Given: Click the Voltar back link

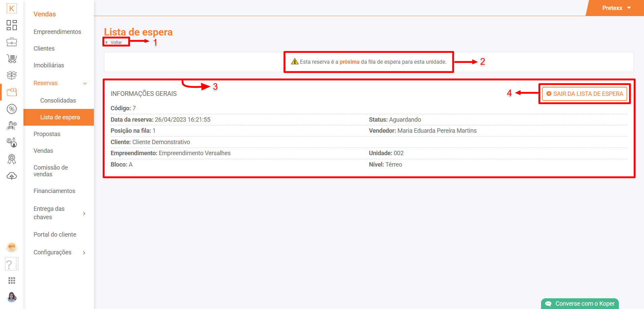Looking at the screenshot, I should [x=116, y=43].
